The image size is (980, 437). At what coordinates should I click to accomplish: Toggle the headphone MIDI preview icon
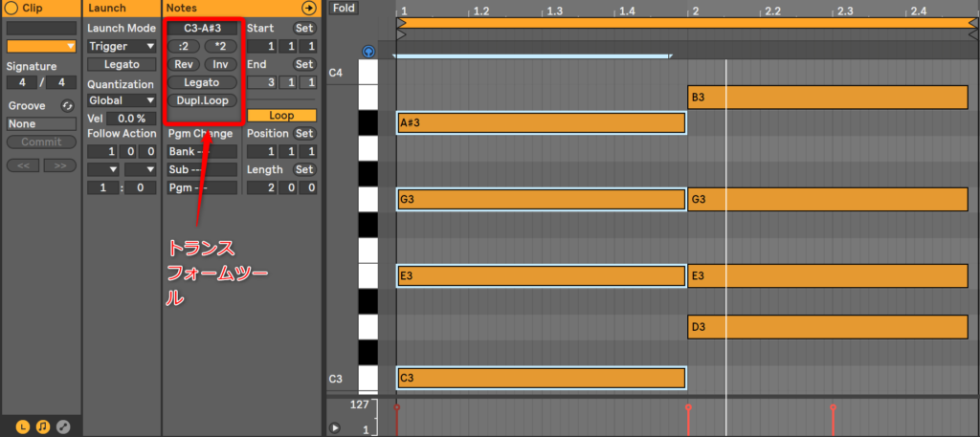tap(368, 52)
